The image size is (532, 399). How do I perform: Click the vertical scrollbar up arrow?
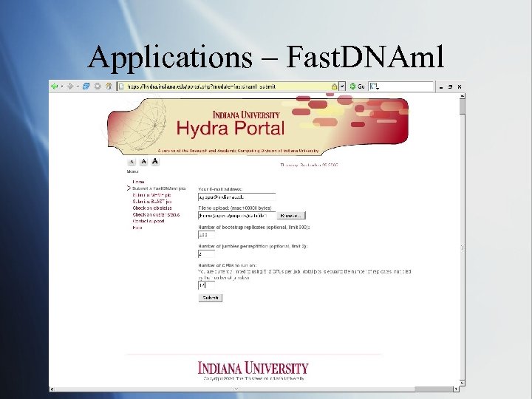click(462, 97)
